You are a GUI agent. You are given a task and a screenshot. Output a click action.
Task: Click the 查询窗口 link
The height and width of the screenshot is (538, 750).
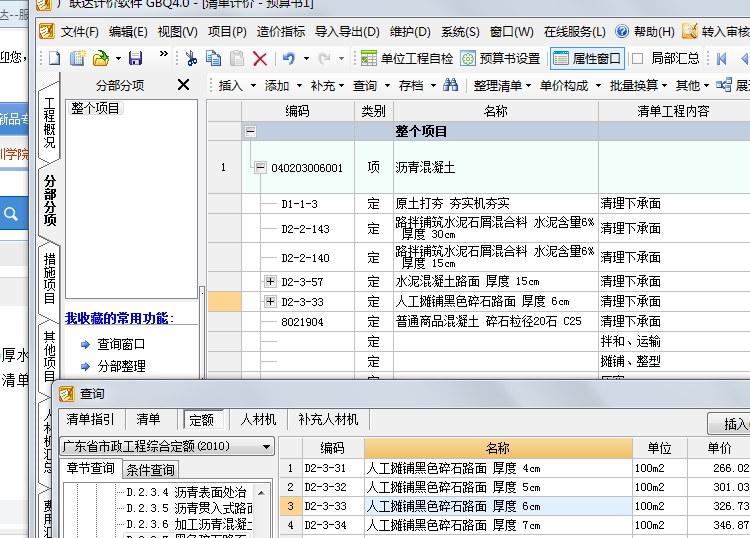point(121,344)
